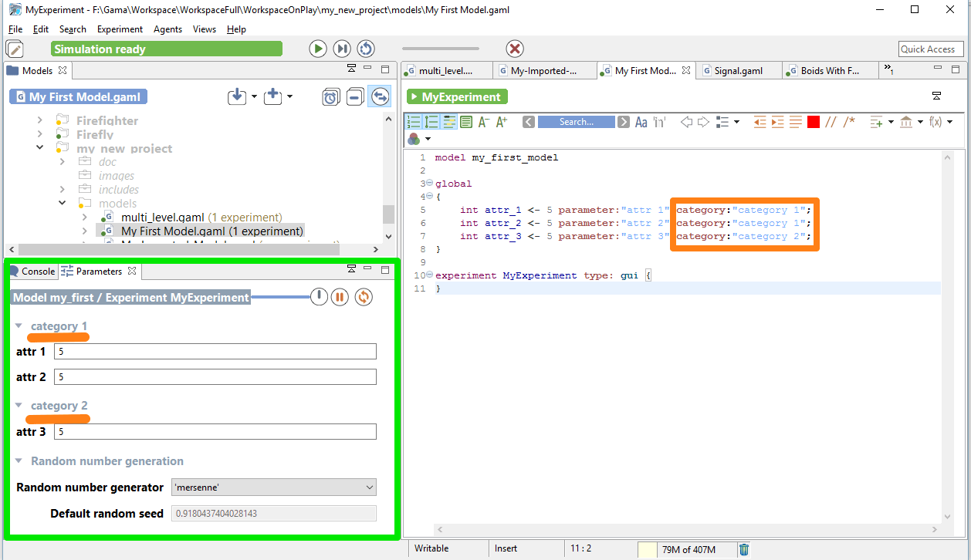
Task: Toggle whole word search 'in' icon
Action: tap(660, 122)
